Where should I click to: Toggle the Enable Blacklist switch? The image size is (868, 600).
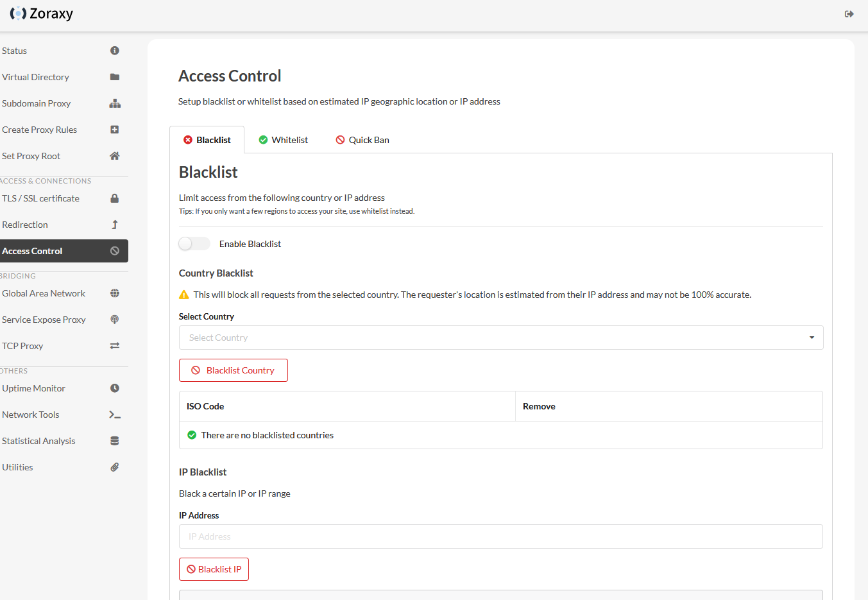pyautogui.click(x=194, y=244)
